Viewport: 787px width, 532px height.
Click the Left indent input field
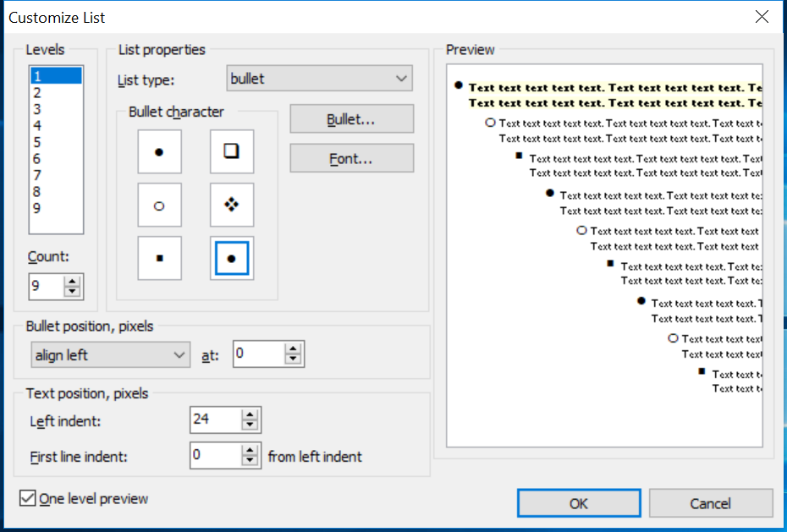point(215,420)
